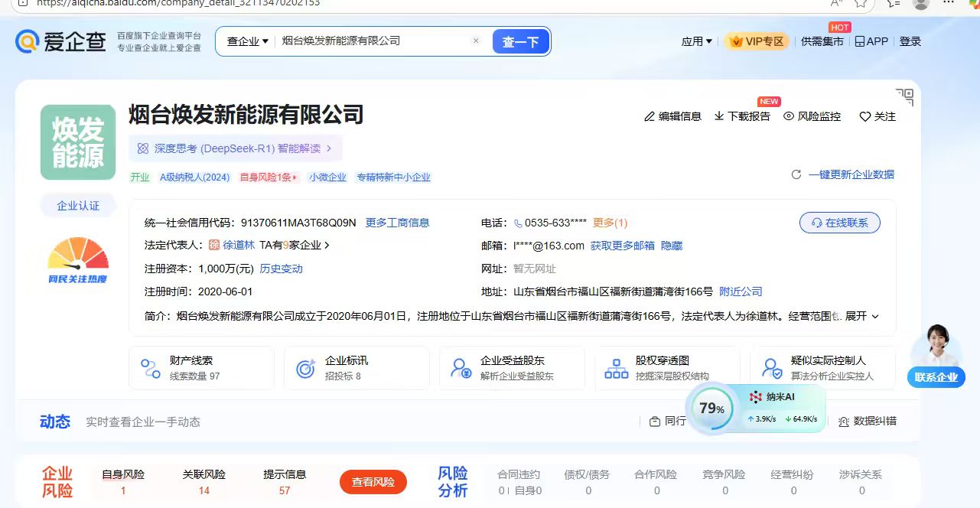Open the 自身风险1条 tag
This screenshot has width=980, height=508.
pyautogui.click(x=269, y=177)
